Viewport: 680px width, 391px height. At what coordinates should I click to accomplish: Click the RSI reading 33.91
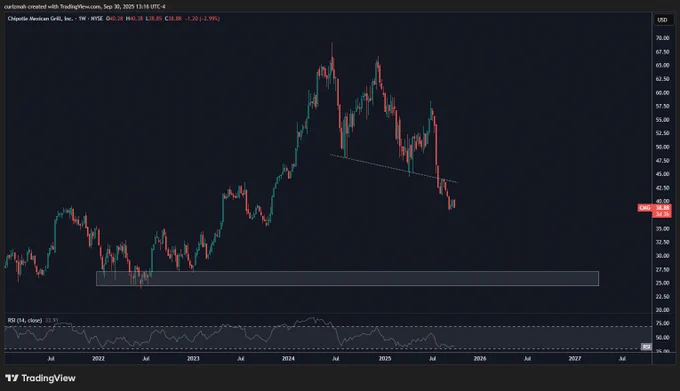tap(52, 320)
